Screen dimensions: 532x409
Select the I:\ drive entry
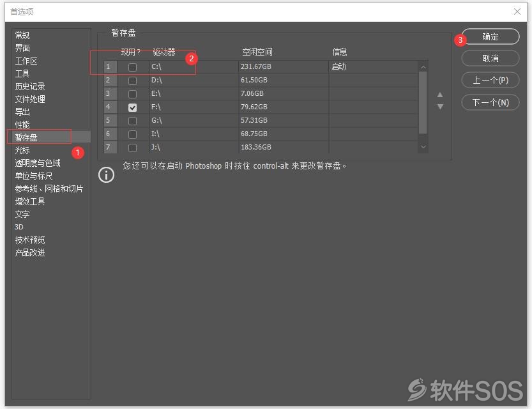click(x=155, y=134)
